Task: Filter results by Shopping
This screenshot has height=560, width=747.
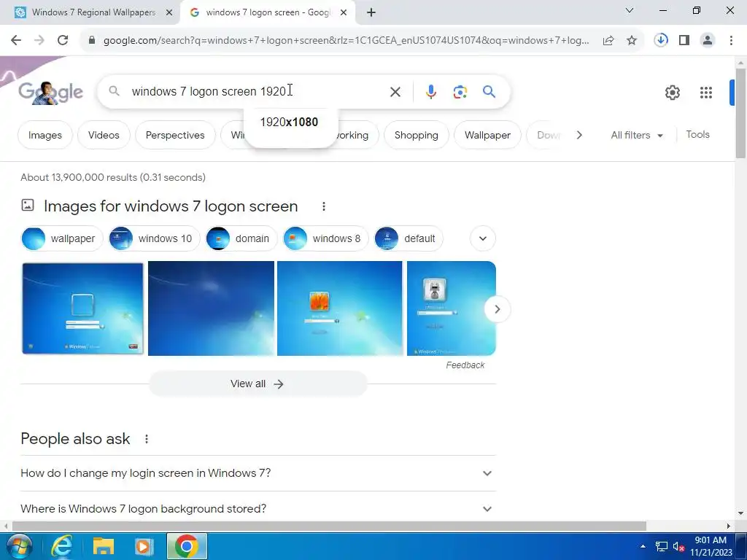Action: coord(417,135)
